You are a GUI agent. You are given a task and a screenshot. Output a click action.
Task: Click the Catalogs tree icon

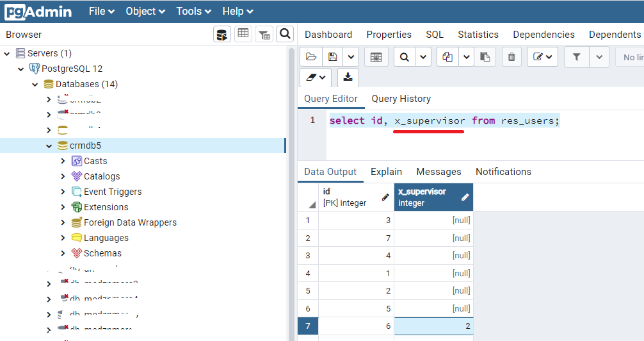pos(76,176)
